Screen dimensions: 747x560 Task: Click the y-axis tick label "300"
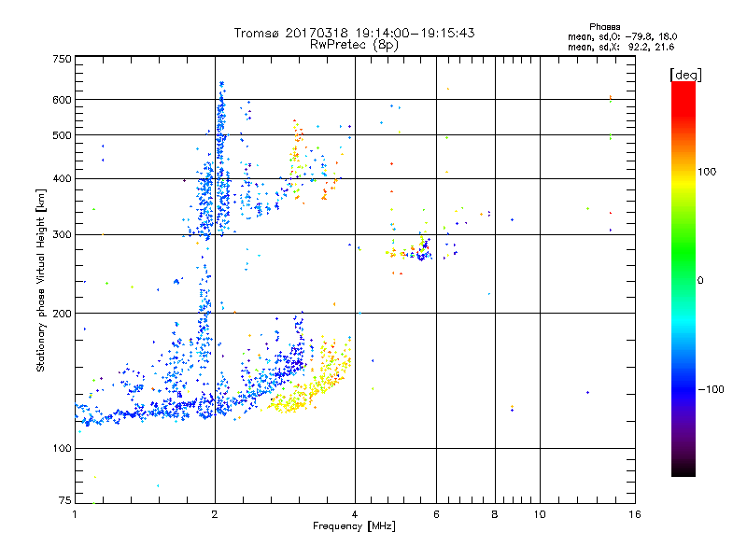[x=62, y=234]
